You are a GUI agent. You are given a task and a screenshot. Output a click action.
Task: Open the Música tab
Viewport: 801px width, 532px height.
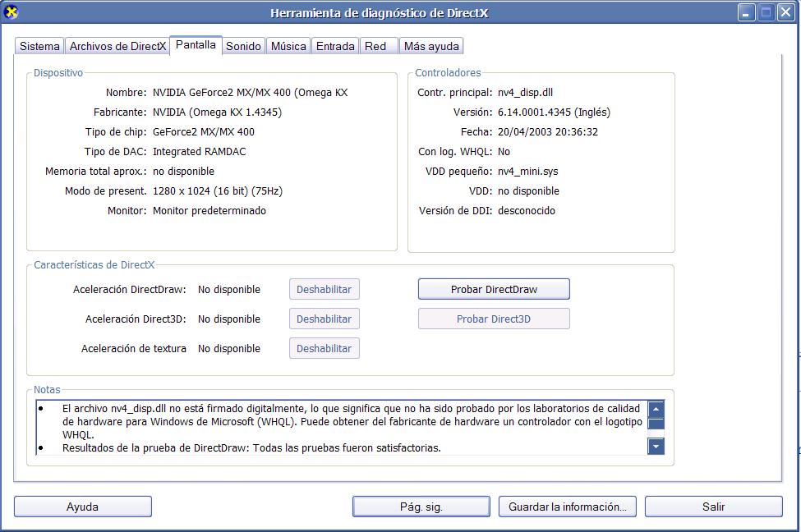pos(288,46)
